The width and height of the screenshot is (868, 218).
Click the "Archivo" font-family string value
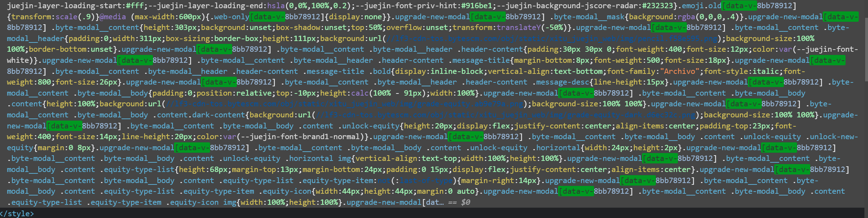680,71
